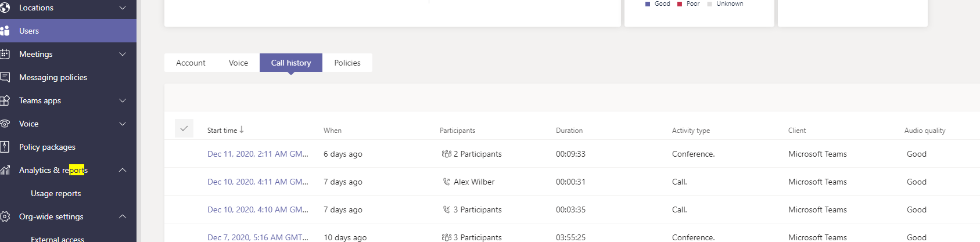
Task: Expand the Locations menu chevron
Action: 123,8
